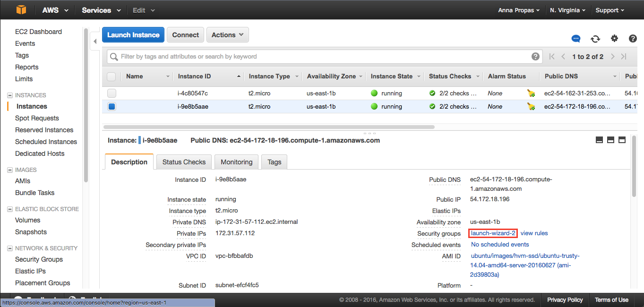644x307 pixels.
Task: Click the instance filter search field
Action: [x=324, y=56]
